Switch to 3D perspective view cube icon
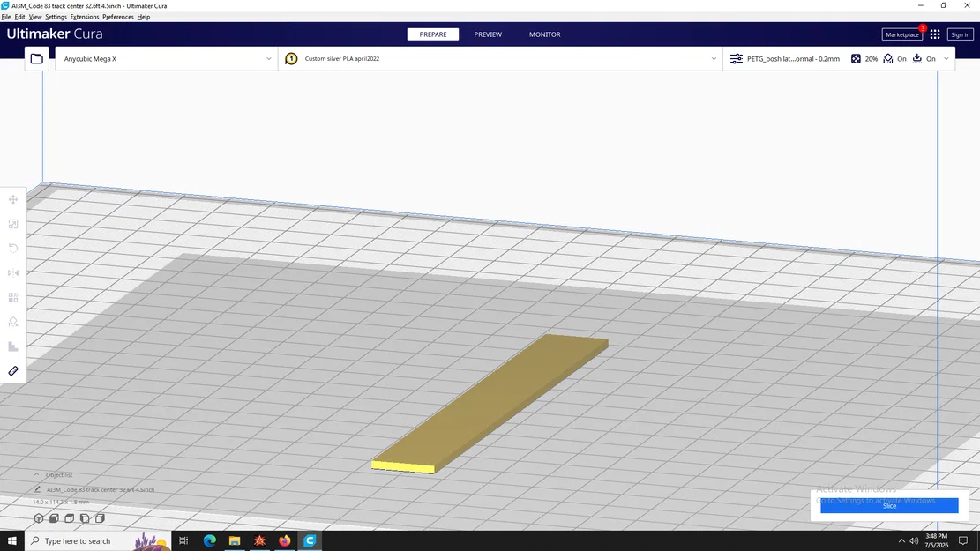Screen dimensions: 980x551 point(39,518)
